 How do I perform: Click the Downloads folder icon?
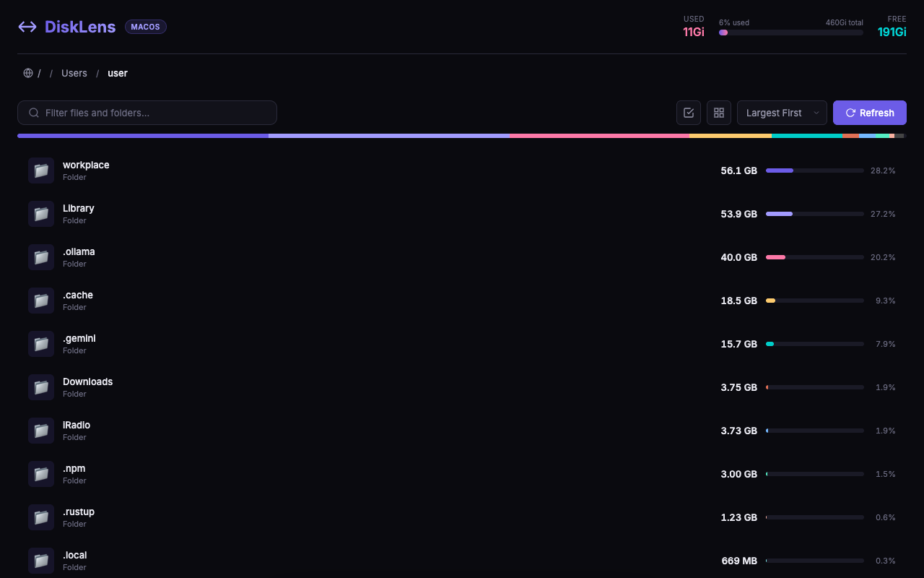(x=41, y=387)
